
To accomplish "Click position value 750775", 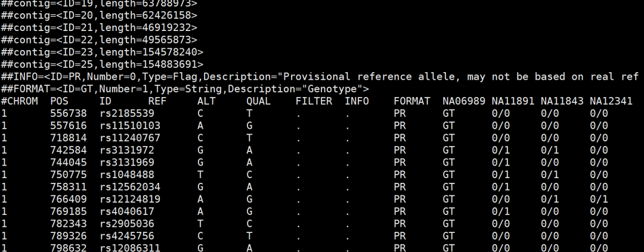I will (69, 174).
